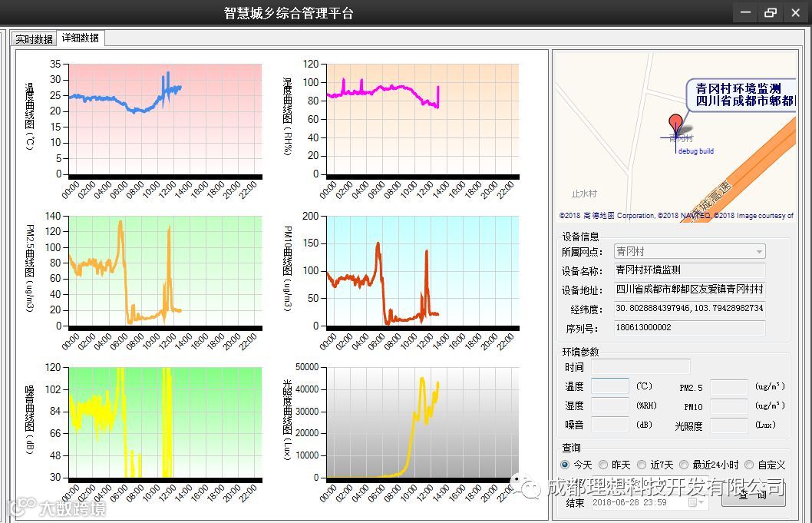This screenshot has height=523, width=812.
Task: Select the 最近24小时 radio button
Action: coord(684,465)
